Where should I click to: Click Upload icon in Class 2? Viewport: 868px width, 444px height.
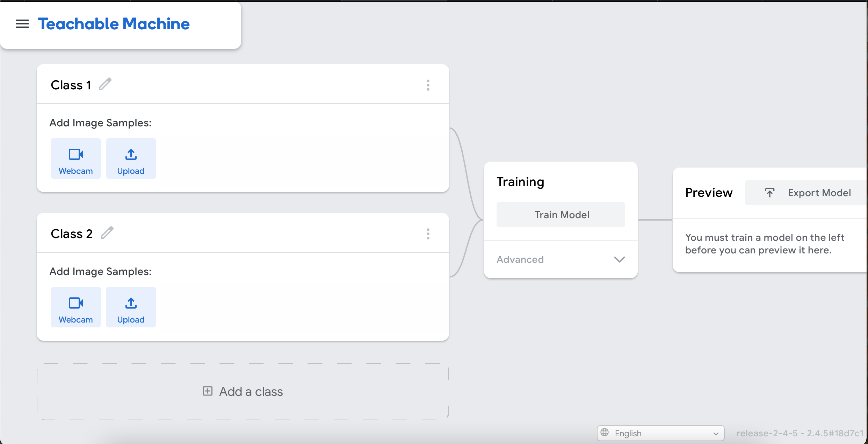pyautogui.click(x=131, y=303)
